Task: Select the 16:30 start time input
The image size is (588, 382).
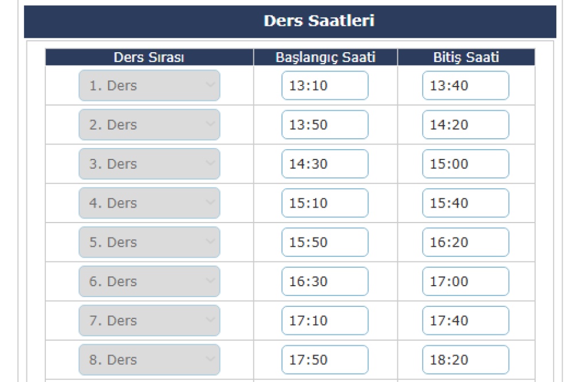Action: [x=324, y=282]
